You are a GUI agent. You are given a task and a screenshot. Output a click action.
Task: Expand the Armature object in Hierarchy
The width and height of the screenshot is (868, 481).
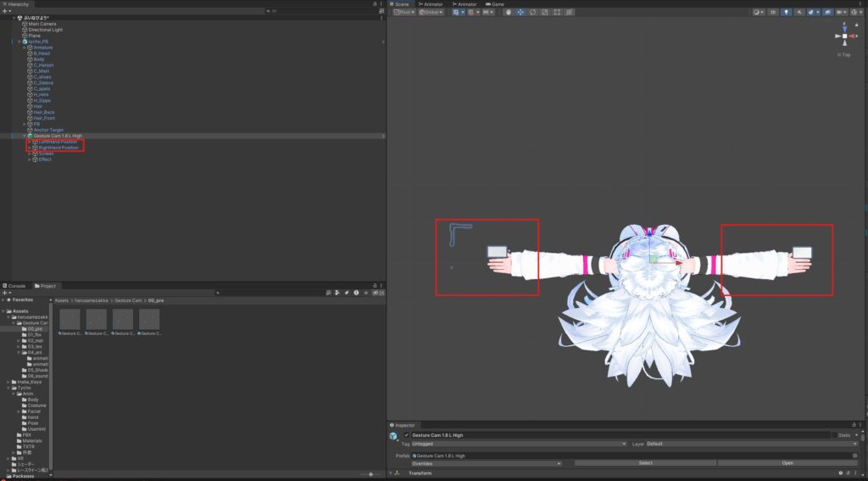[25, 48]
